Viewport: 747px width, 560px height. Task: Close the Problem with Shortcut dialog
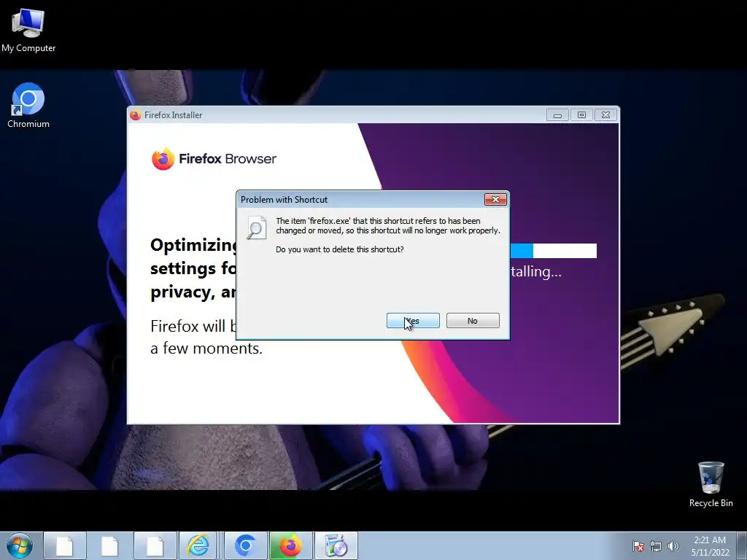(495, 200)
